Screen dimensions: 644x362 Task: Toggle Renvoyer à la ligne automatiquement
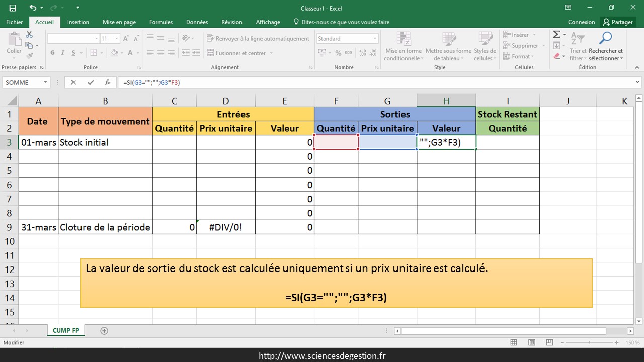click(x=258, y=39)
